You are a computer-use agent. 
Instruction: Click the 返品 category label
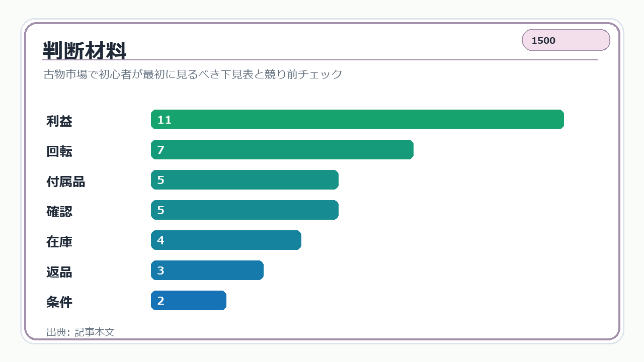(59, 272)
